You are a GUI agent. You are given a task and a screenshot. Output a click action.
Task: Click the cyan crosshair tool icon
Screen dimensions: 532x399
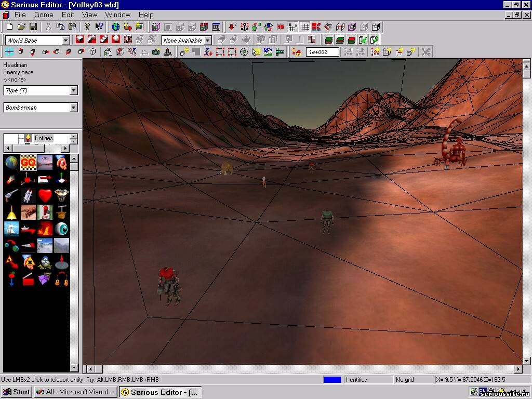[x=9, y=52]
